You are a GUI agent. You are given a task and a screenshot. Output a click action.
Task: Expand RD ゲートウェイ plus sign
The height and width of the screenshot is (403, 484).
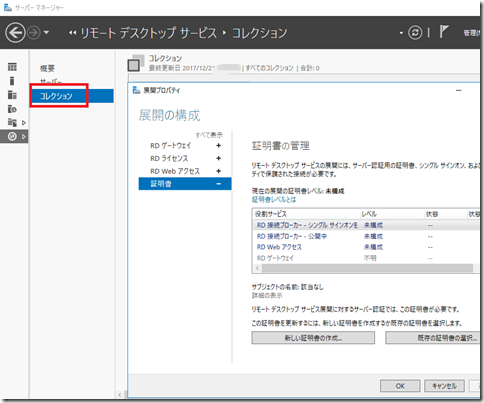pyautogui.click(x=219, y=145)
